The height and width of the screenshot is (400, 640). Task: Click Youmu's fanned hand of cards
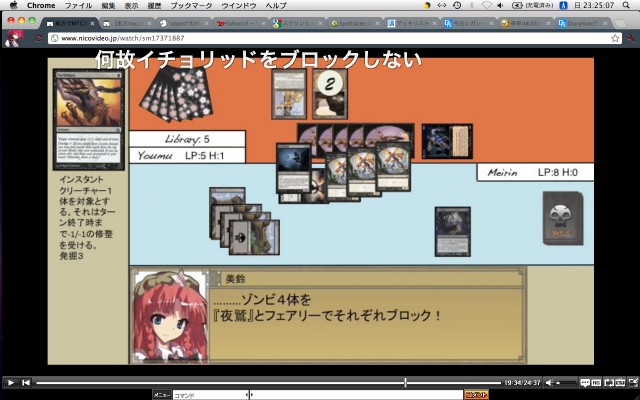click(176, 93)
